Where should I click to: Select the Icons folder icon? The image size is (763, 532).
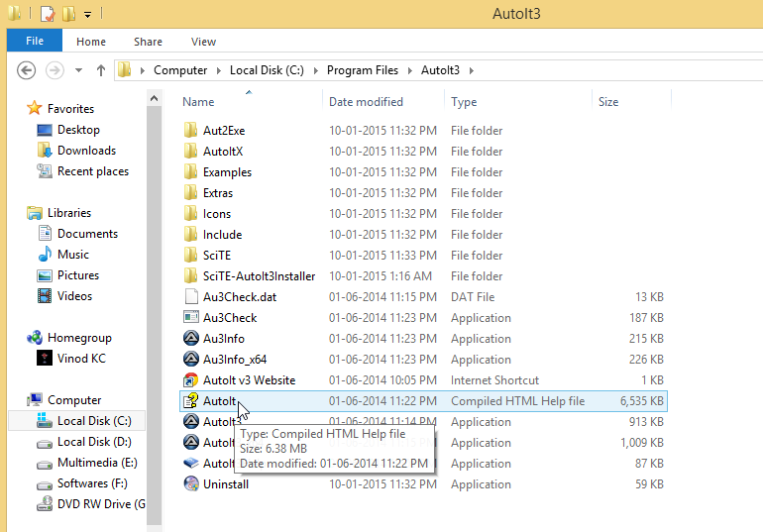pyautogui.click(x=190, y=214)
